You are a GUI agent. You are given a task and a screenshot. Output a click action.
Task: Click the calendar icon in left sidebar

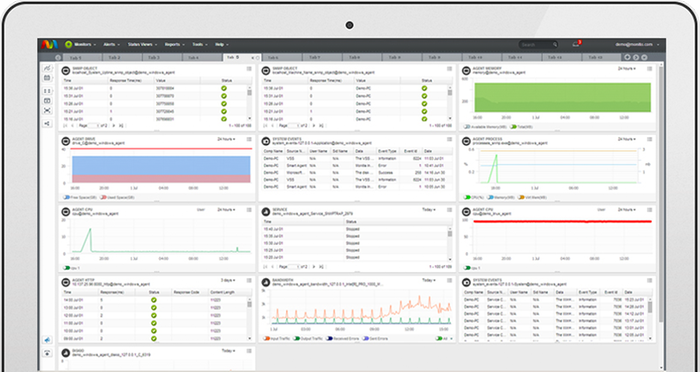point(47,78)
